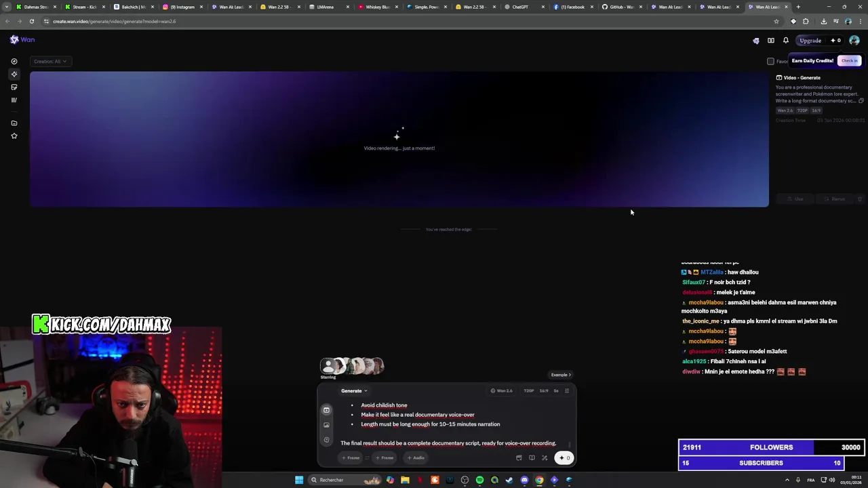Open the star favorites icon in left sidebar

click(14, 136)
